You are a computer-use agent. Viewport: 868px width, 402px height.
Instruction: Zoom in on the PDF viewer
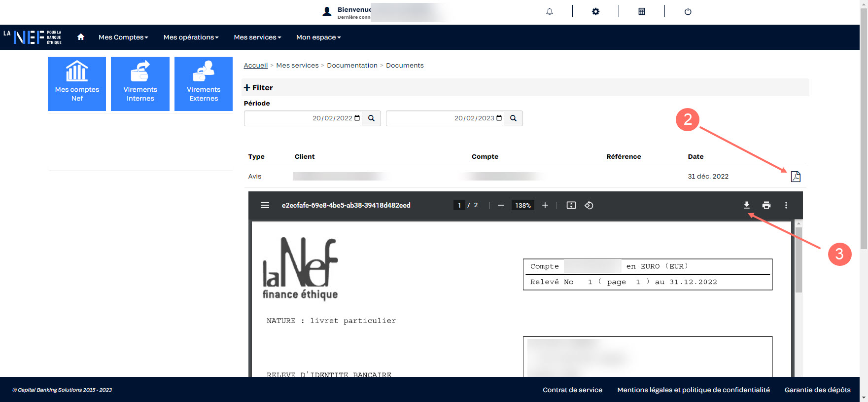[545, 205]
